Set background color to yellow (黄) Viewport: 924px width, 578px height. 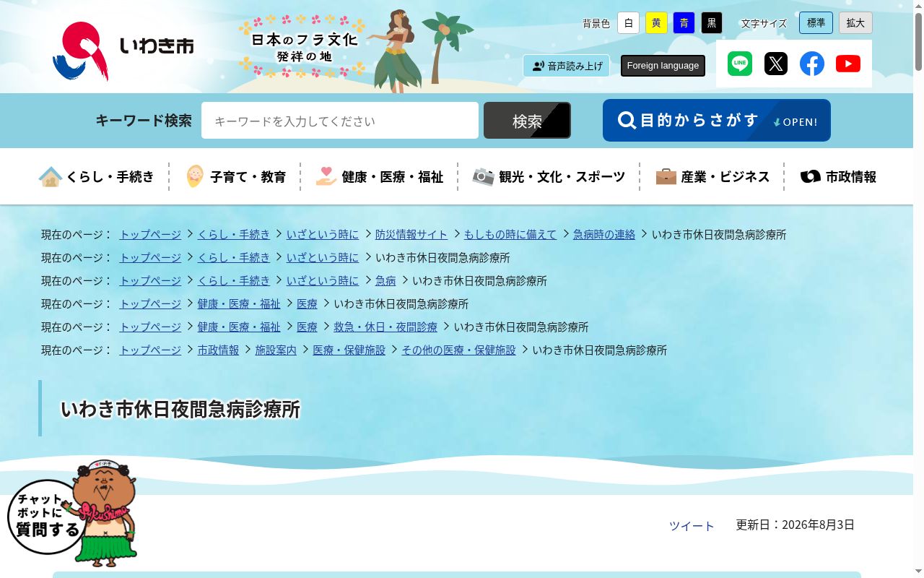(x=656, y=23)
